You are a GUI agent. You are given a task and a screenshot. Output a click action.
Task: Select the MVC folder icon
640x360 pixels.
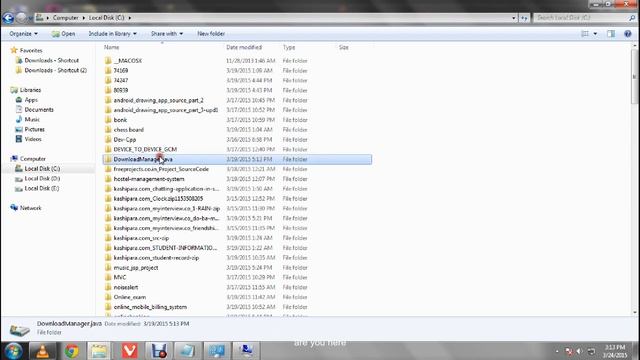[x=108, y=277]
